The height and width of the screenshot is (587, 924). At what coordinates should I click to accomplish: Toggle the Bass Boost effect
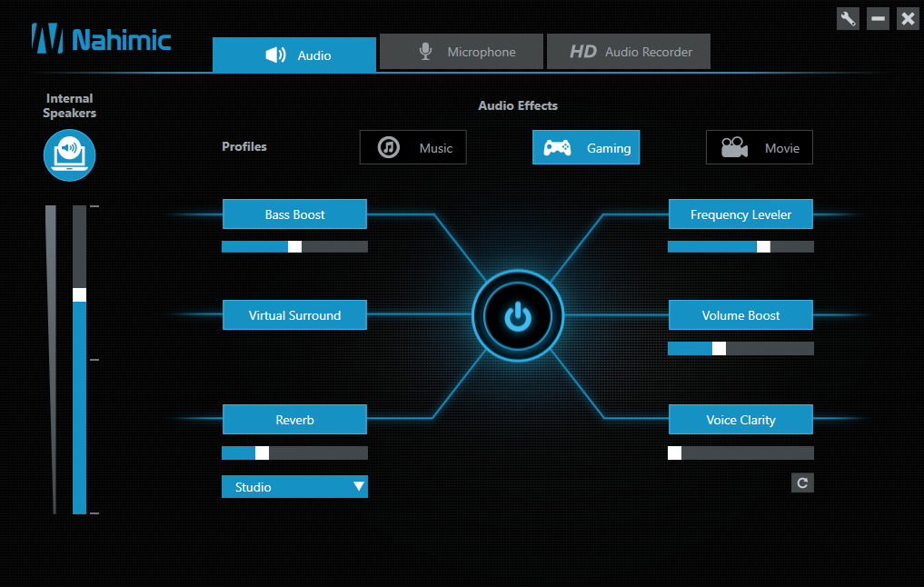[x=294, y=214]
